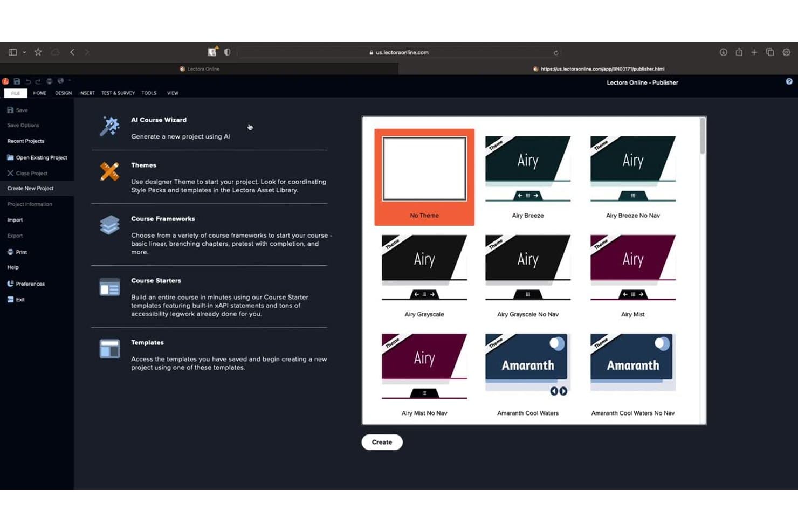
Task: Click the Safari bookmark star icon
Action: 38,52
